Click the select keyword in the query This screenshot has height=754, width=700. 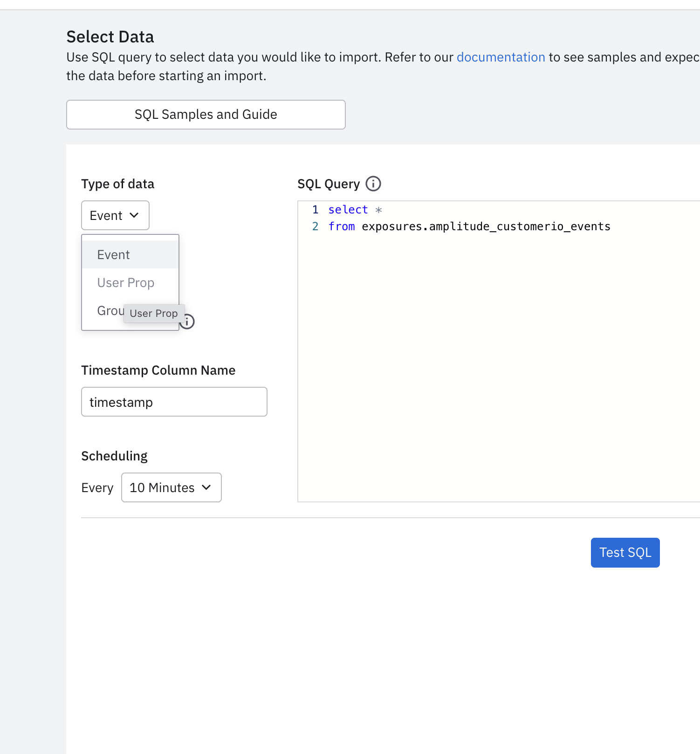[348, 210]
